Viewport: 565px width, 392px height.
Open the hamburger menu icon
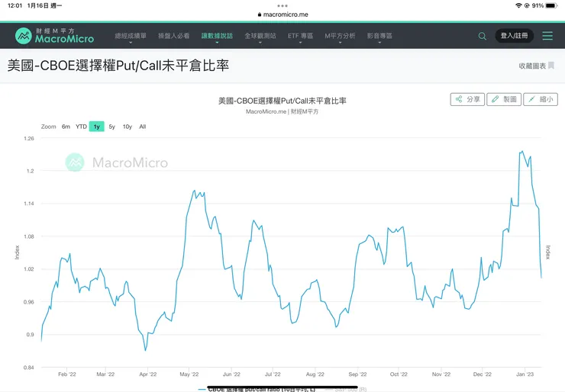coord(547,36)
